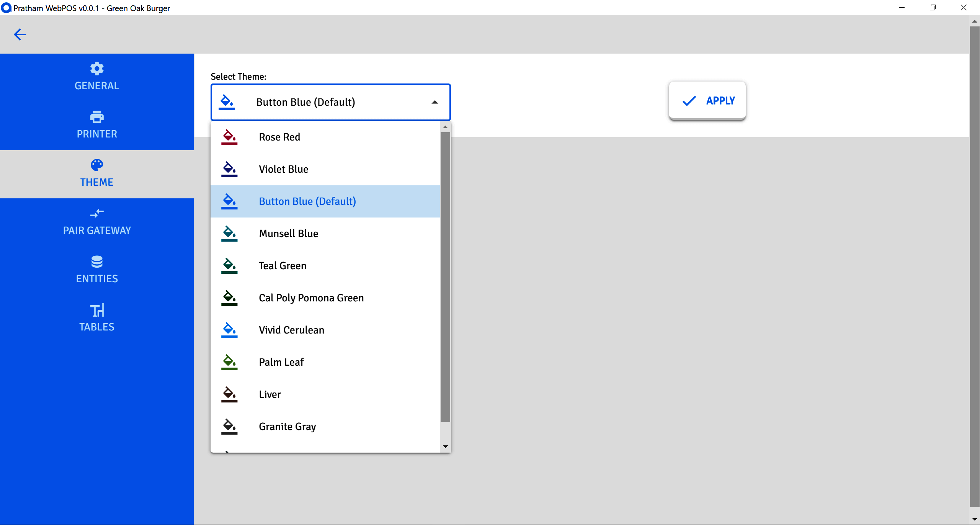
Task: Click the theme list scroll-down arrow
Action: tap(445, 446)
